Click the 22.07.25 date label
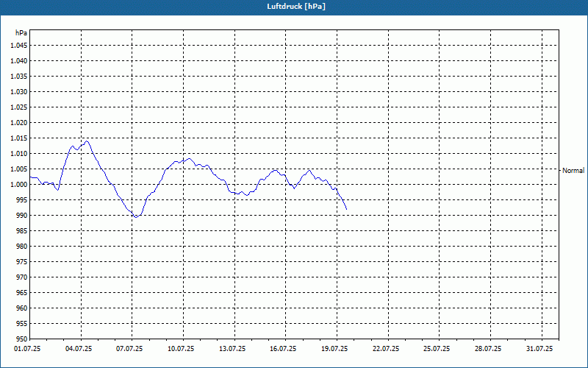The height and width of the screenshot is (368, 588). pos(386,349)
